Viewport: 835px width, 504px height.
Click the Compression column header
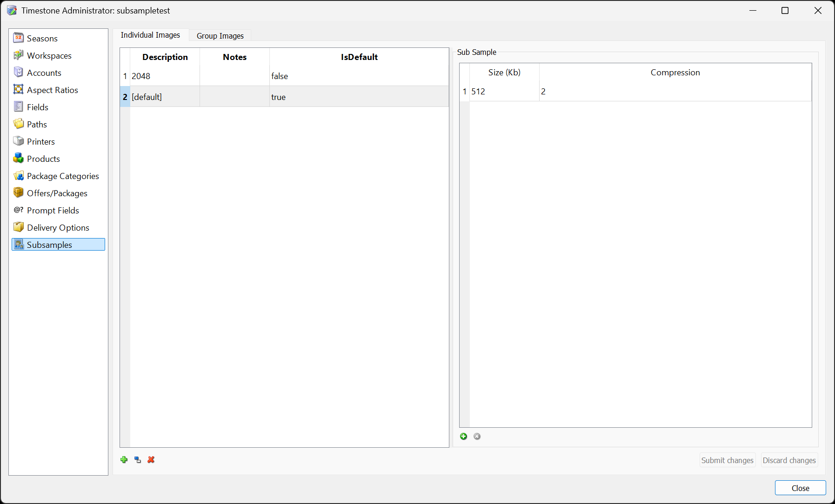pos(675,73)
